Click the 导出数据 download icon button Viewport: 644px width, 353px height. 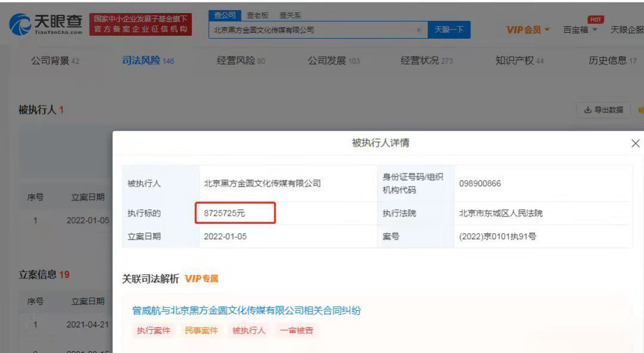click(603, 110)
